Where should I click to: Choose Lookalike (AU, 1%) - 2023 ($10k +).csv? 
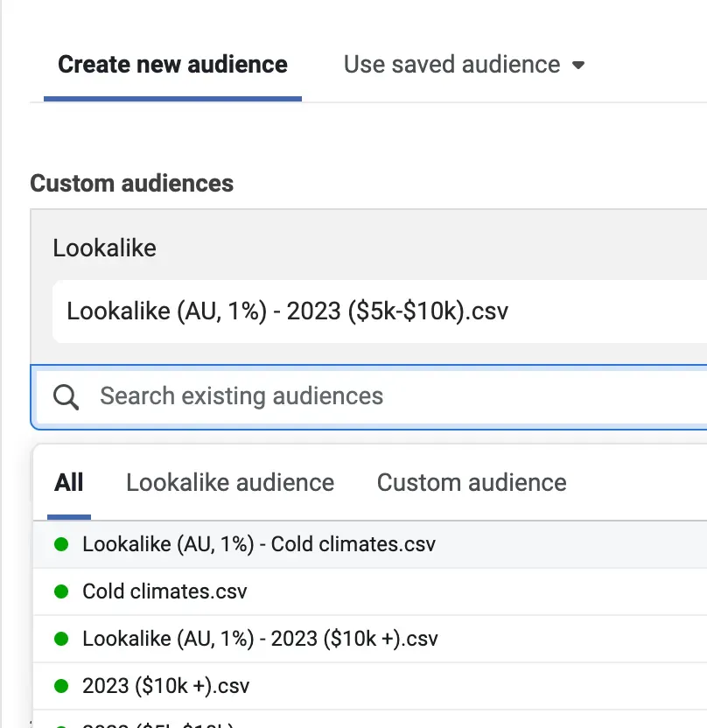(x=370, y=639)
